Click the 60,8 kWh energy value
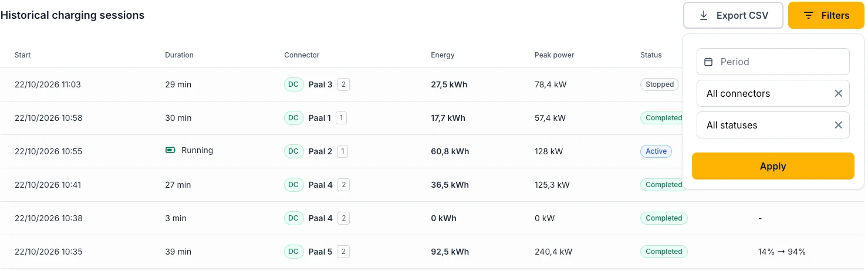Image resolution: width=868 pixels, height=271 pixels. click(450, 151)
